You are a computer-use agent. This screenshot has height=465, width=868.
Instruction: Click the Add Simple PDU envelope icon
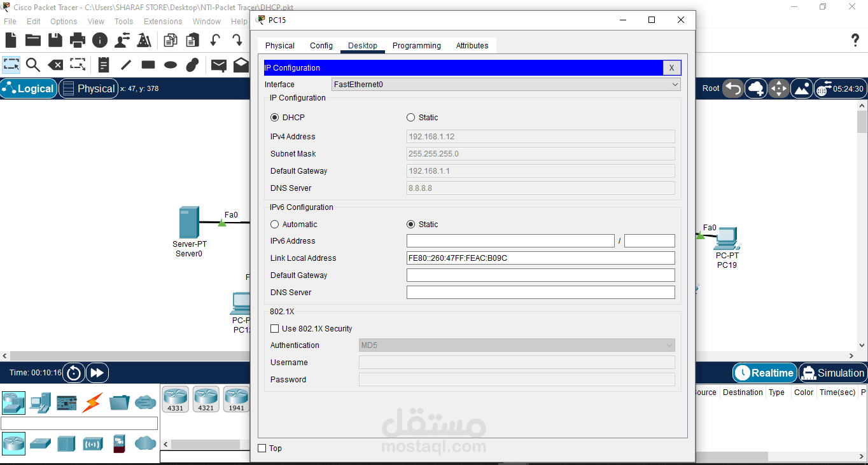click(x=219, y=65)
